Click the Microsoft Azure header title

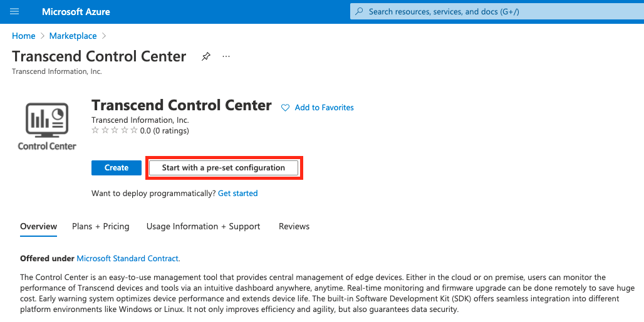[76, 11]
